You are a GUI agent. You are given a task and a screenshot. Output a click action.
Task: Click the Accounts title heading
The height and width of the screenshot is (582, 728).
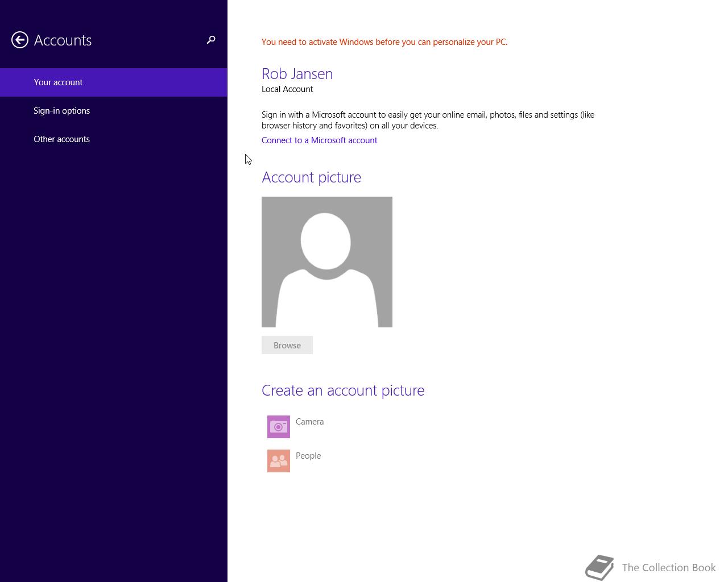click(63, 40)
